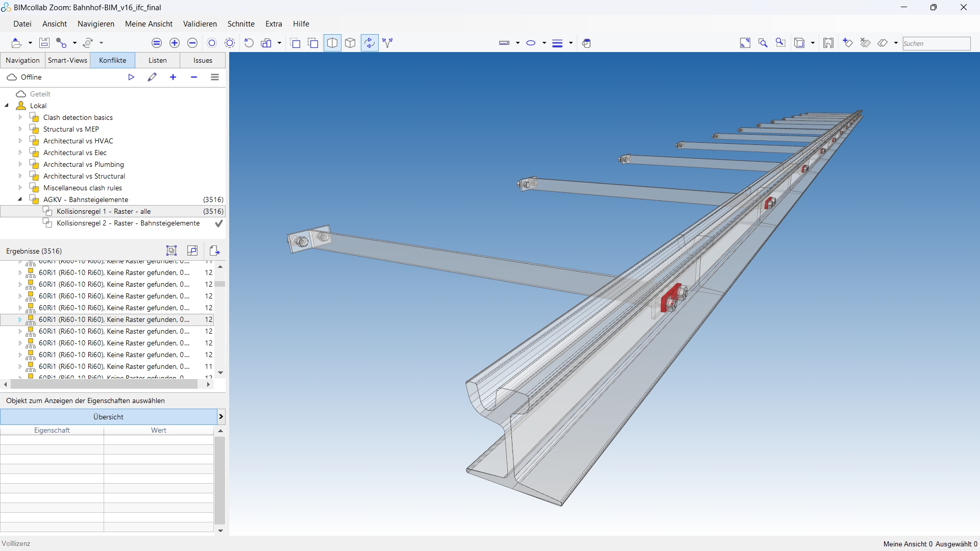Toggle the auto-rotate sync arrows button
Image resolution: width=980 pixels, height=551 pixels.
click(x=370, y=43)
